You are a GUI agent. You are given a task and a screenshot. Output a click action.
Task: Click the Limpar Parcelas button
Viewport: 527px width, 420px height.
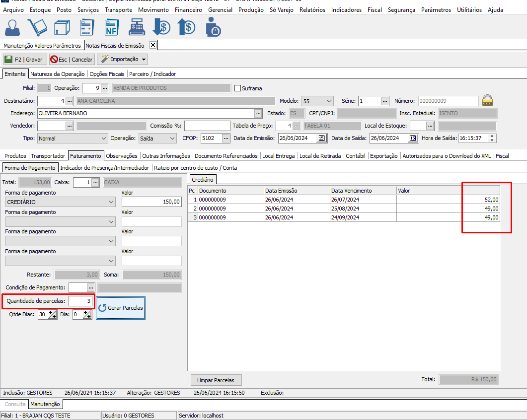coord(216,380)
